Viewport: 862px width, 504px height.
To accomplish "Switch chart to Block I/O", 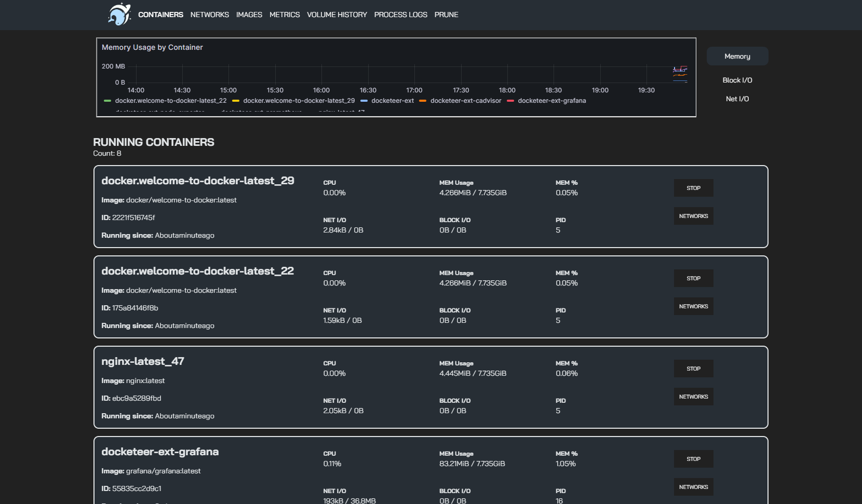I will coord(737,80).
